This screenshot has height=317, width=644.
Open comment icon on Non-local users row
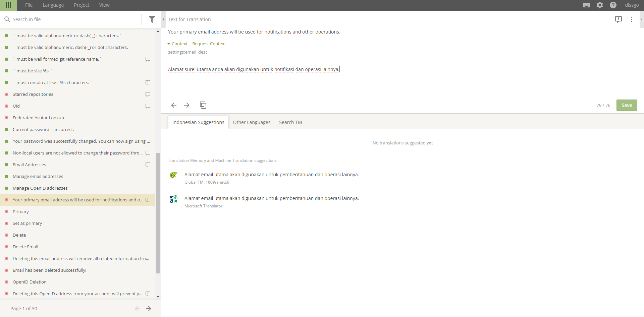point(148,153)
